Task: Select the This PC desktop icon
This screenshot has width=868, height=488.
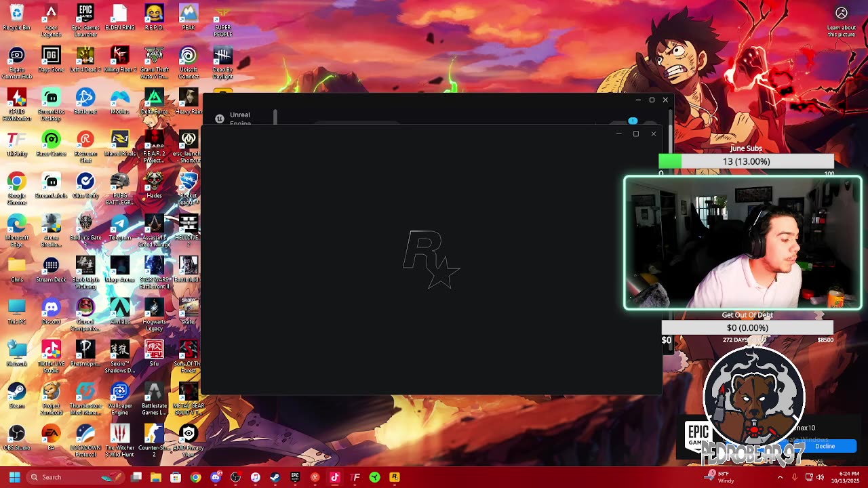Action: point(17,312)
